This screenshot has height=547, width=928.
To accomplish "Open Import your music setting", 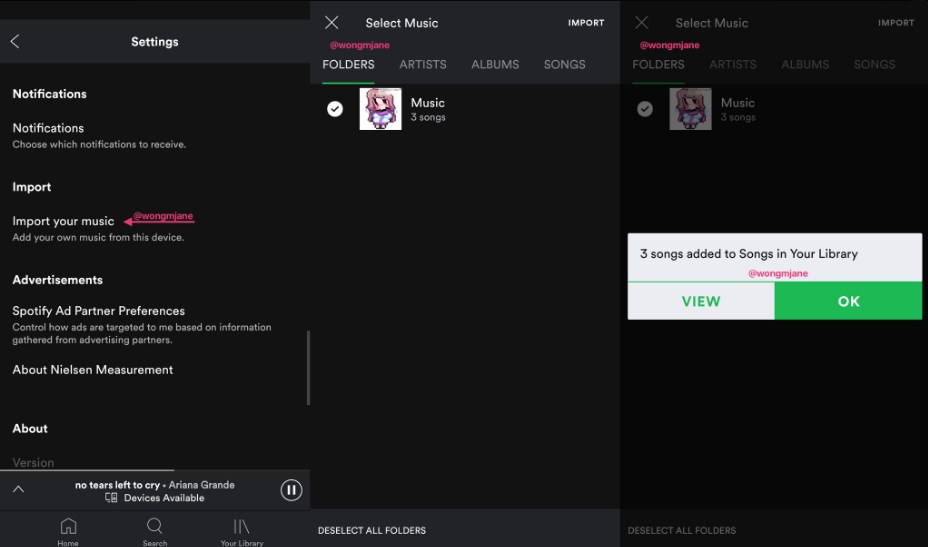I will [x=64, y=221].
